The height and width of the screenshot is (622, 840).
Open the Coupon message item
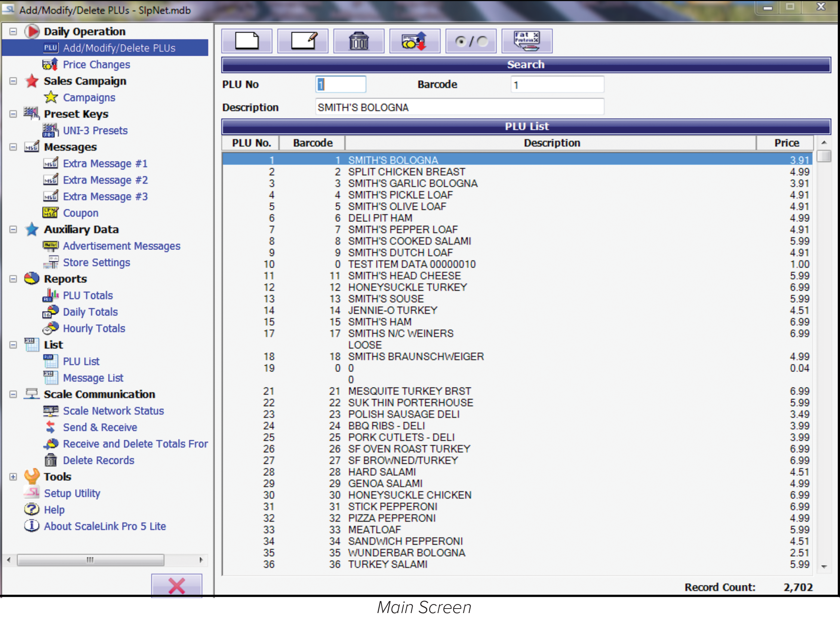coord(80,213)
